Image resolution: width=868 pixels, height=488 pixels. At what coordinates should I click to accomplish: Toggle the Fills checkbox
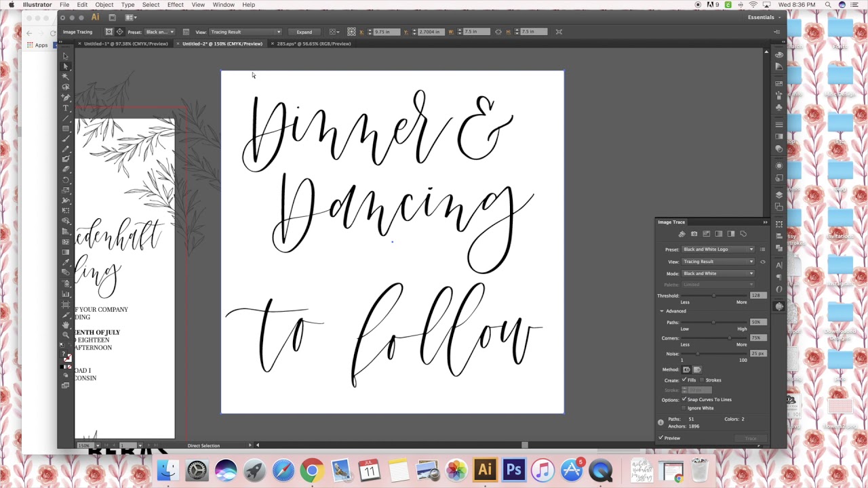684,380
